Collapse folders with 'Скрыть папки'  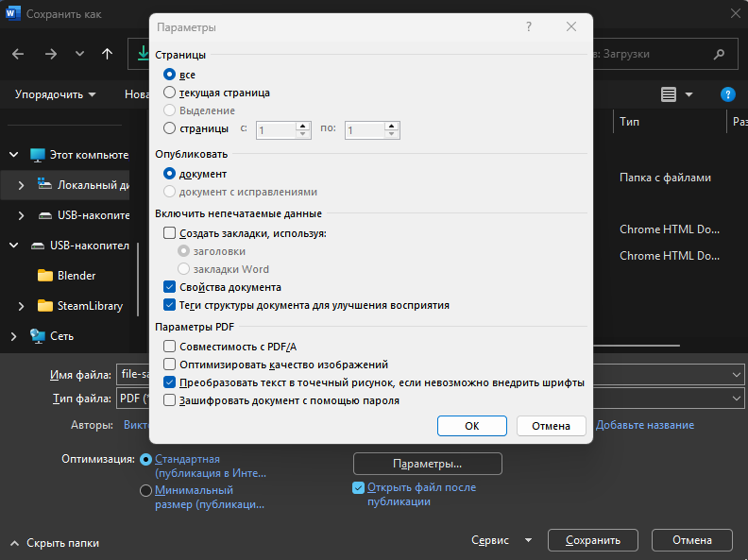point(55,543)
